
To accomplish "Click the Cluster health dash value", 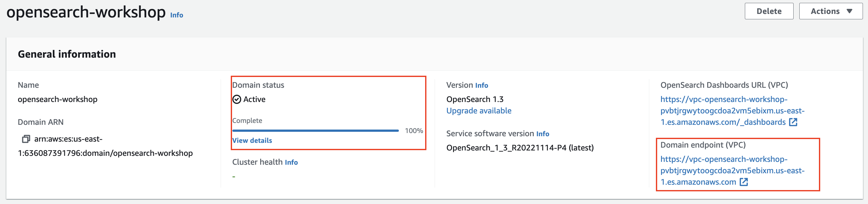I will click(x=234, y=177).
